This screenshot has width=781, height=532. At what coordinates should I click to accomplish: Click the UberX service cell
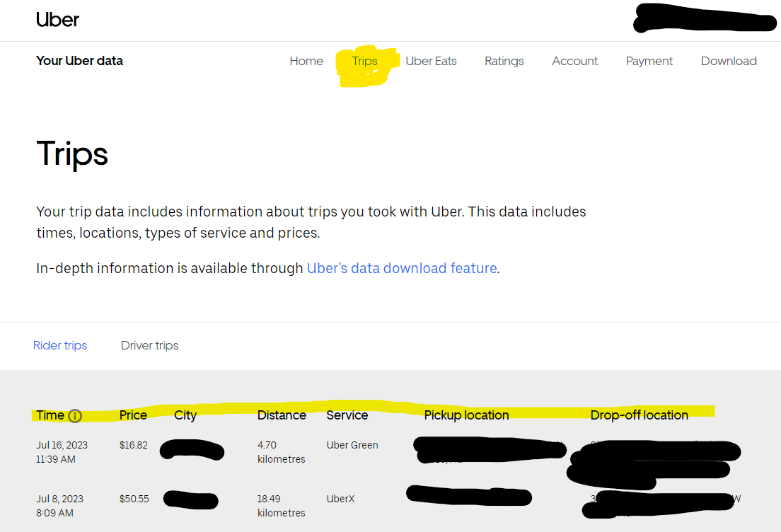tap(341, 499)
